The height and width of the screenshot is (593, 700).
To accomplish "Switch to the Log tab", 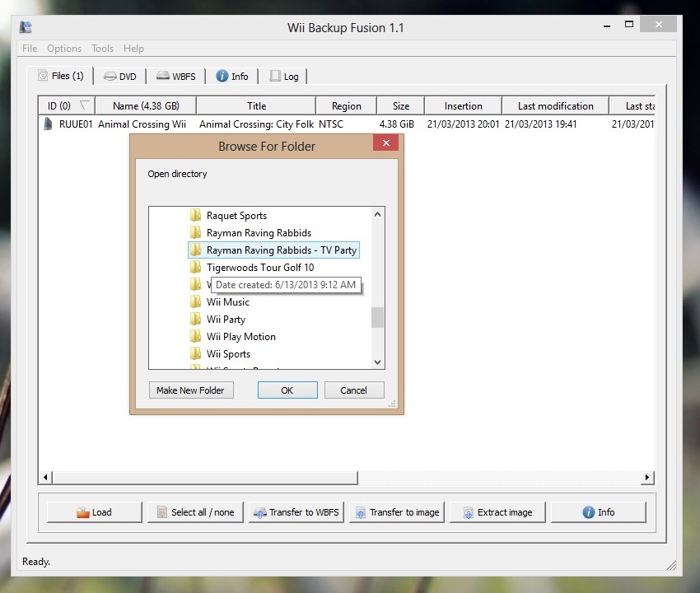I will coord(283,77).
